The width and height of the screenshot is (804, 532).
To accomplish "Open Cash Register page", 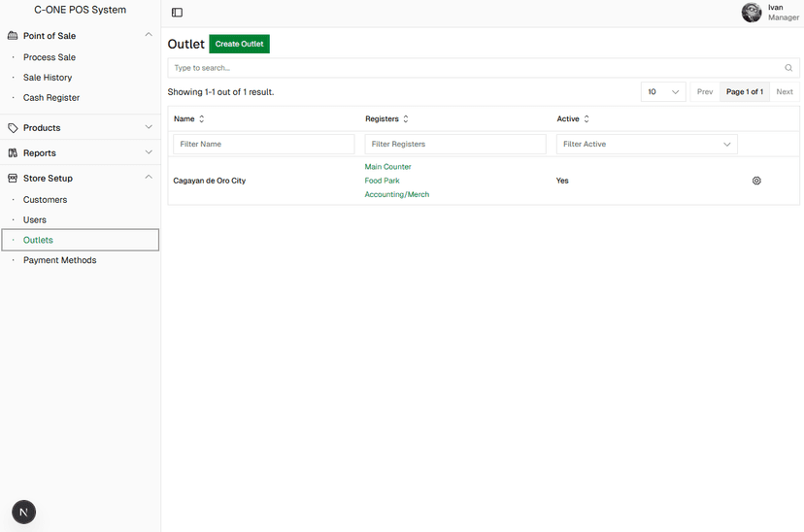I will (x=51, y=97).
